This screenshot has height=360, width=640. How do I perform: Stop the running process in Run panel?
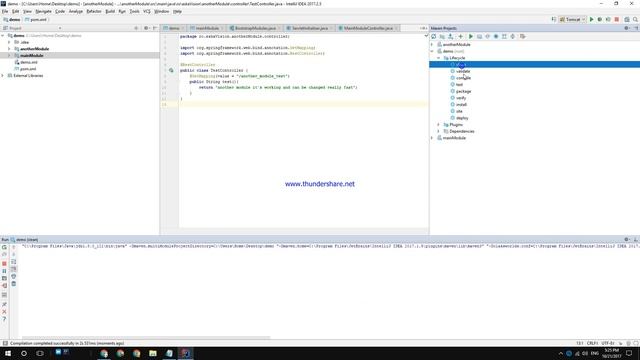(4, 264)
